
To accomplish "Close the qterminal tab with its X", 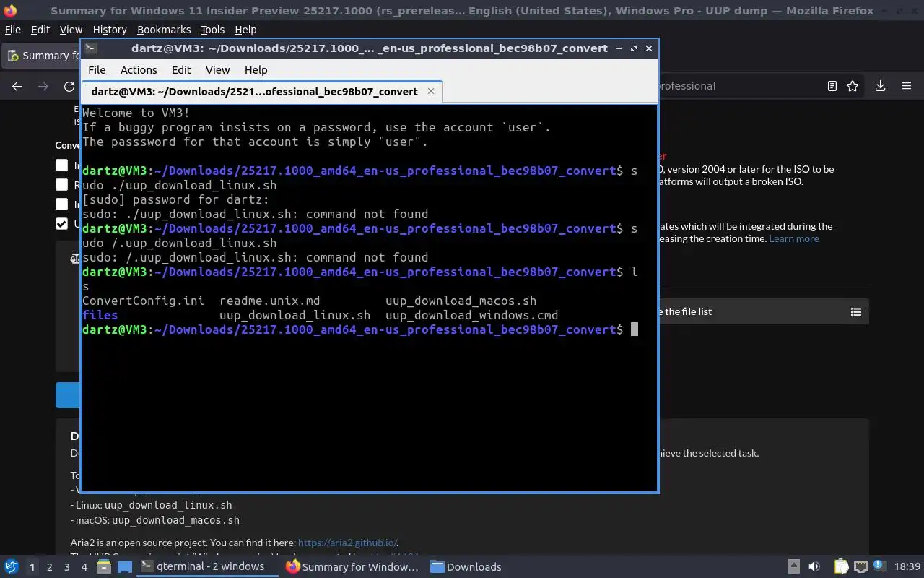I will click(431, 91).
